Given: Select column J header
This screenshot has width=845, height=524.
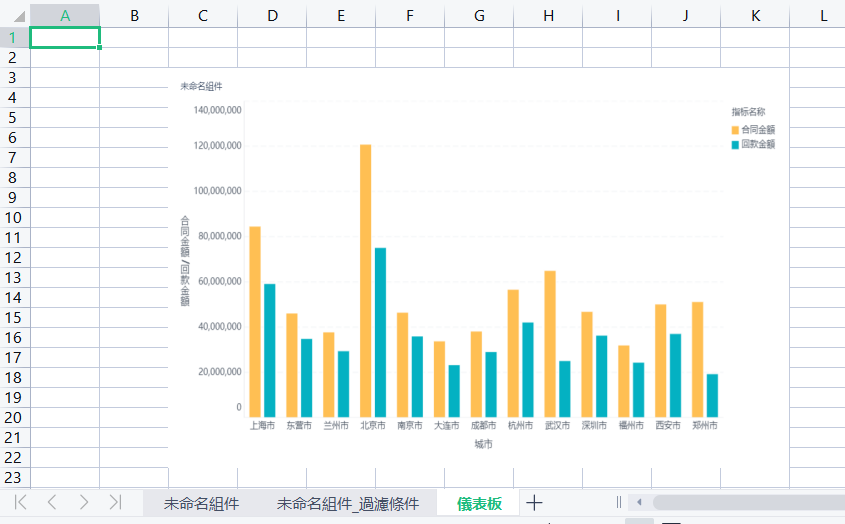Looking at the screenshot, I should pos(686,16).
